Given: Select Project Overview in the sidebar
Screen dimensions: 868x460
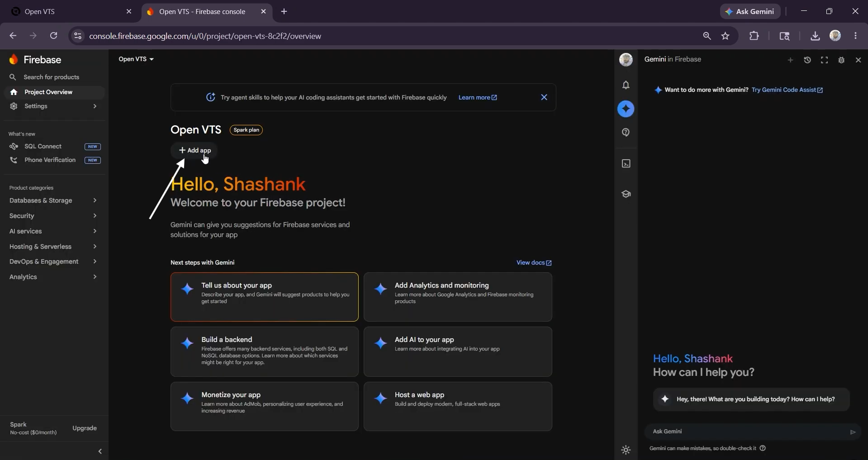Looking at the screenshot, I should [54, 92].
